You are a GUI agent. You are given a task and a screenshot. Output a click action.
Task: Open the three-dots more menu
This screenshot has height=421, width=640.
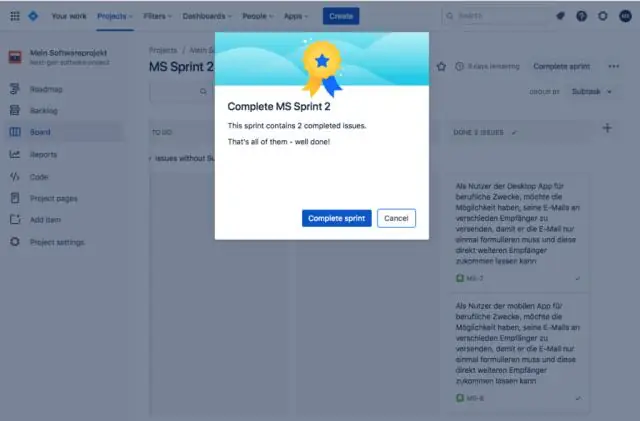click(613, 66)
